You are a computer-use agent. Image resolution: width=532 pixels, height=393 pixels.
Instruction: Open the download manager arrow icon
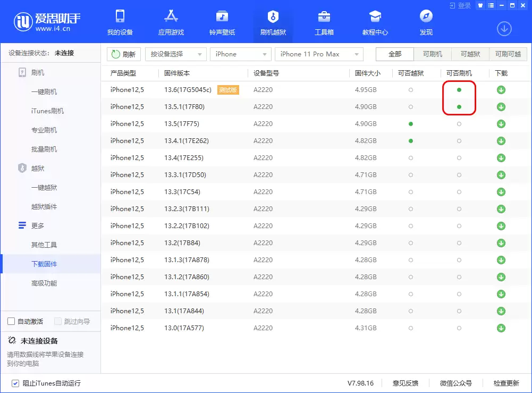[504, 29]
